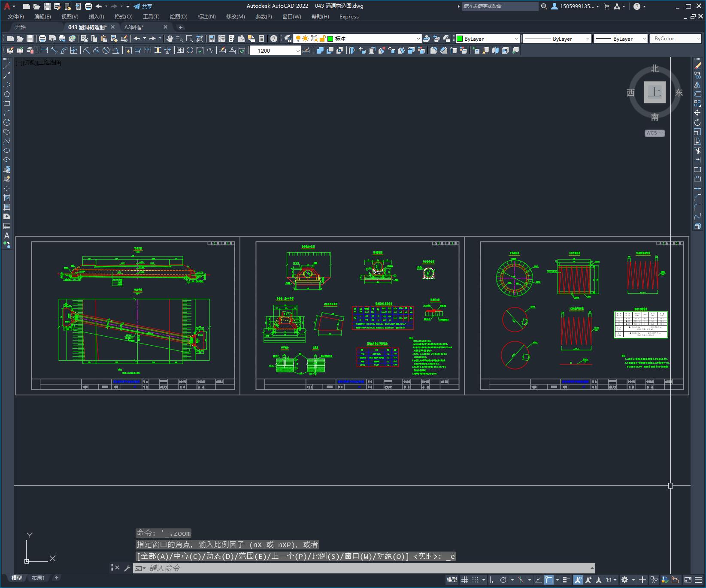
Task: Select the Line tool in draw toolbar
Action: (x=7, y=66)
